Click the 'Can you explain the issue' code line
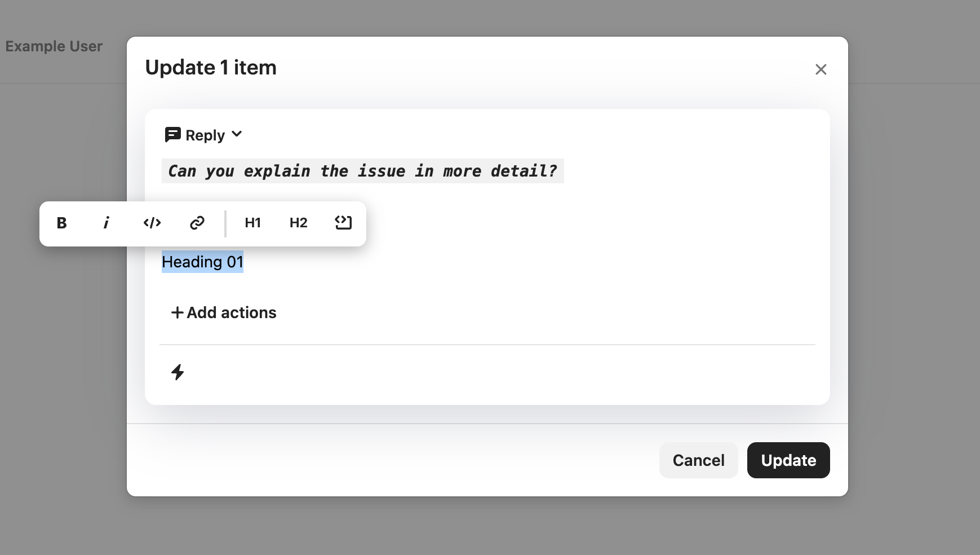Screen dimensions: 980x555 pos(362,171)
